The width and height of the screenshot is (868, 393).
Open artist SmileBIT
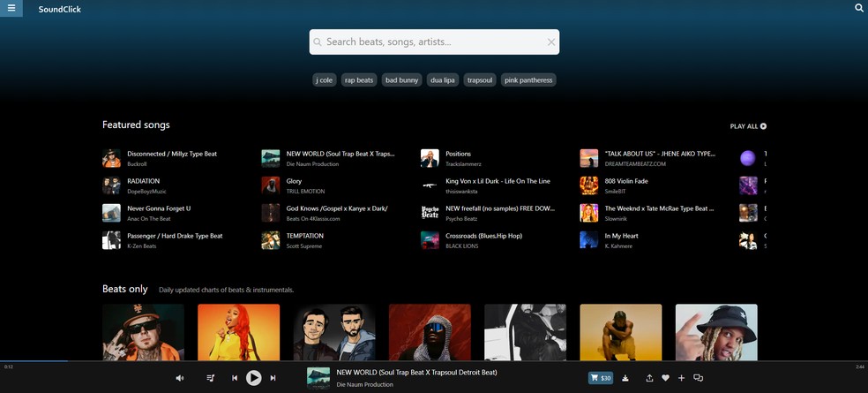pyautogui.click(x=616, y=192)
